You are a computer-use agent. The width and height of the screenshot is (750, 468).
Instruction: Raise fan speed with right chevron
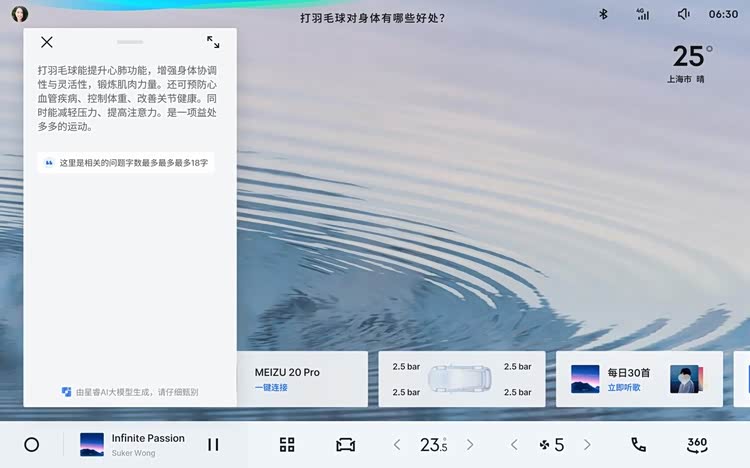587,445
